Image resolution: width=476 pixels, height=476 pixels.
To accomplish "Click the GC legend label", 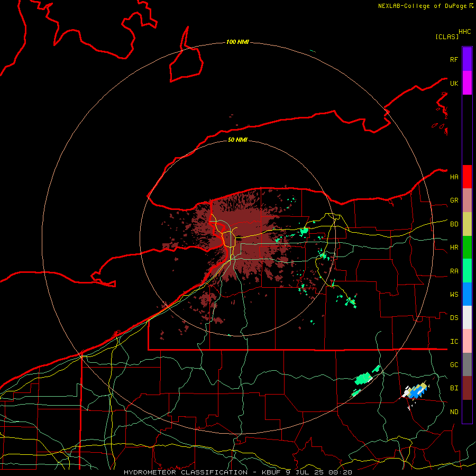I will coord(454,365).
